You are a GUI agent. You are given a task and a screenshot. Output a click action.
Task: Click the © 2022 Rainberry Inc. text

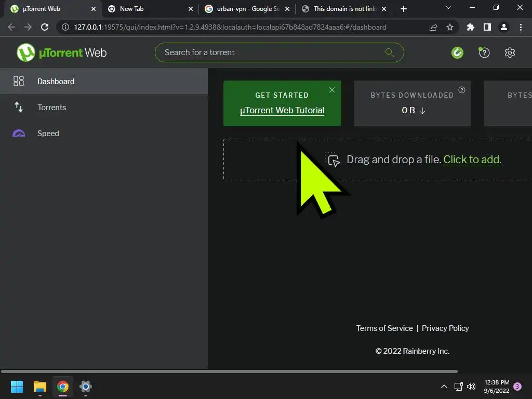(412, 351)
